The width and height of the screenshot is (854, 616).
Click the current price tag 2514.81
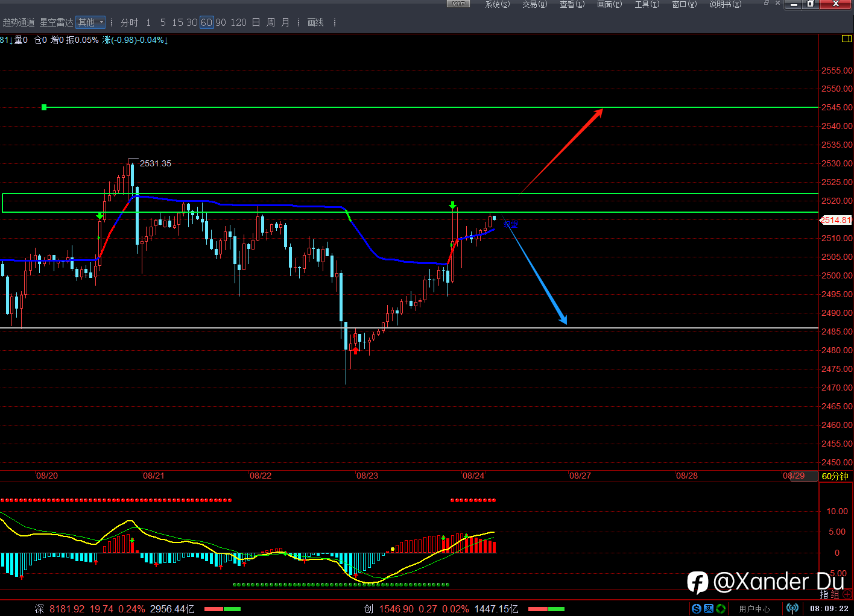[836, 220]
